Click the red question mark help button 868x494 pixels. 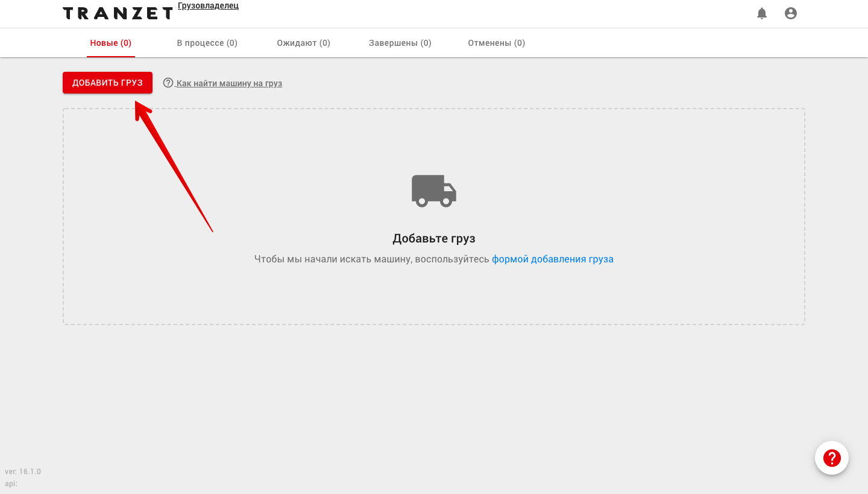[832, 458]
